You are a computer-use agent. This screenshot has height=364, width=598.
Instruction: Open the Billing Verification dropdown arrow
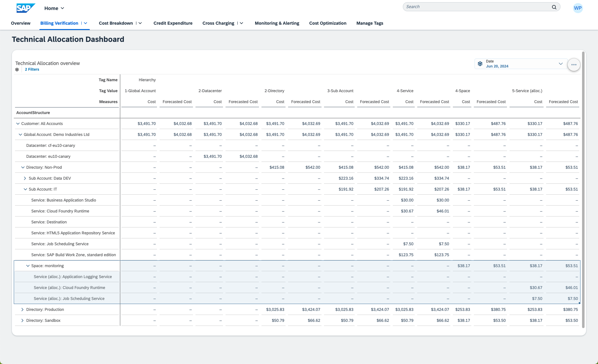click(x=85, y=23)
